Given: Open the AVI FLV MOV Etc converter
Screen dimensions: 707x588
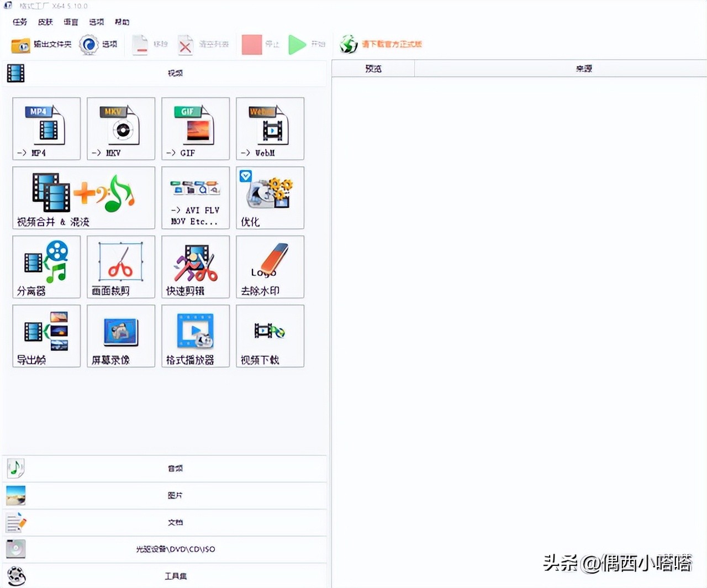Looking at the screenshot, I should tap(195, 197).
